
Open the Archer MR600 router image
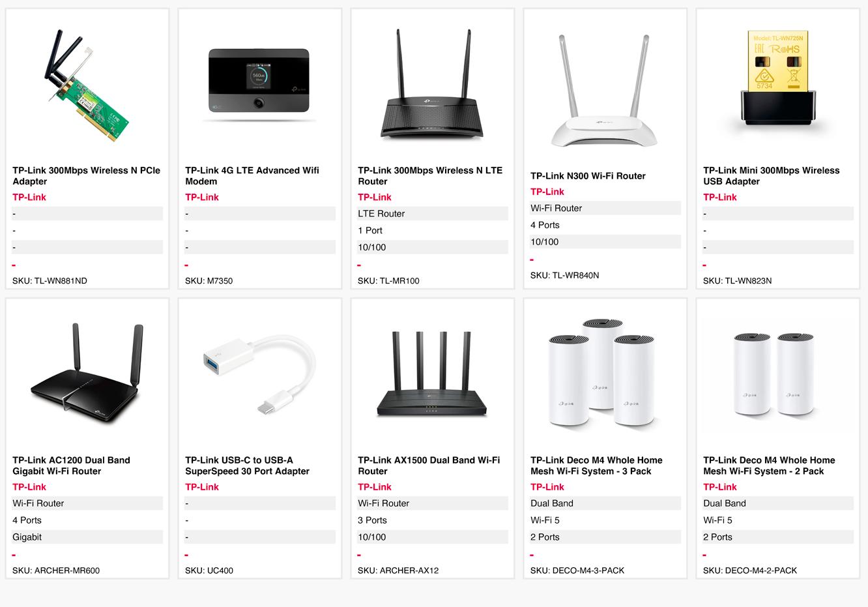pos(87,376)
